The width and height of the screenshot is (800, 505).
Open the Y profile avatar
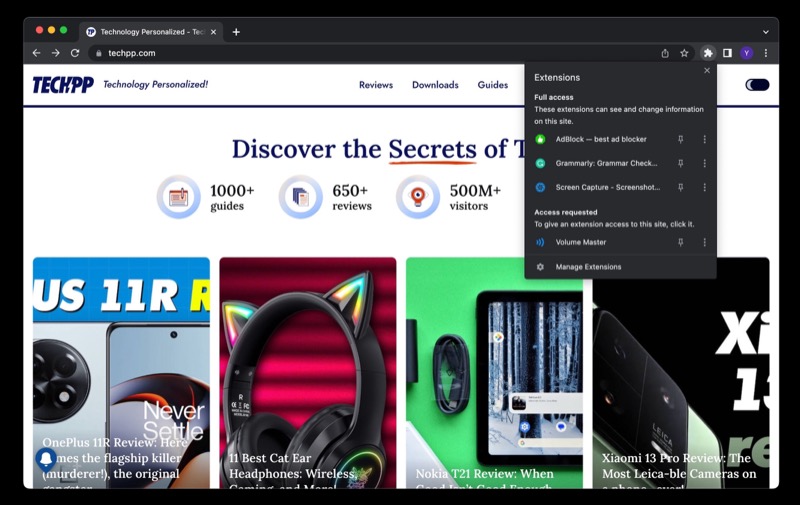coord(746,53)
